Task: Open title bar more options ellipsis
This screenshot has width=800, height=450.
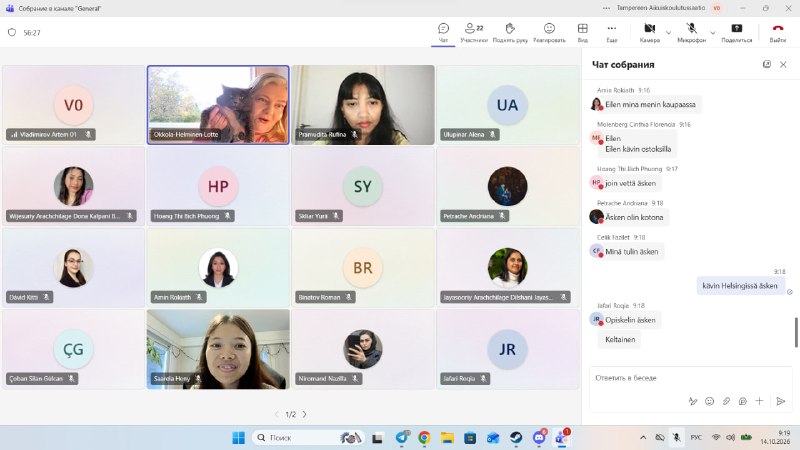Action: click(x=606, y=8)
